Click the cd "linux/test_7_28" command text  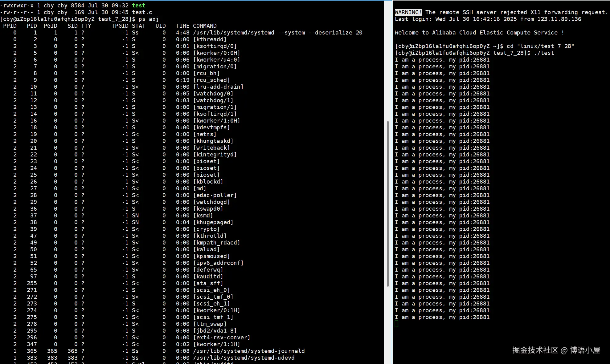click(x=540, y=46)
